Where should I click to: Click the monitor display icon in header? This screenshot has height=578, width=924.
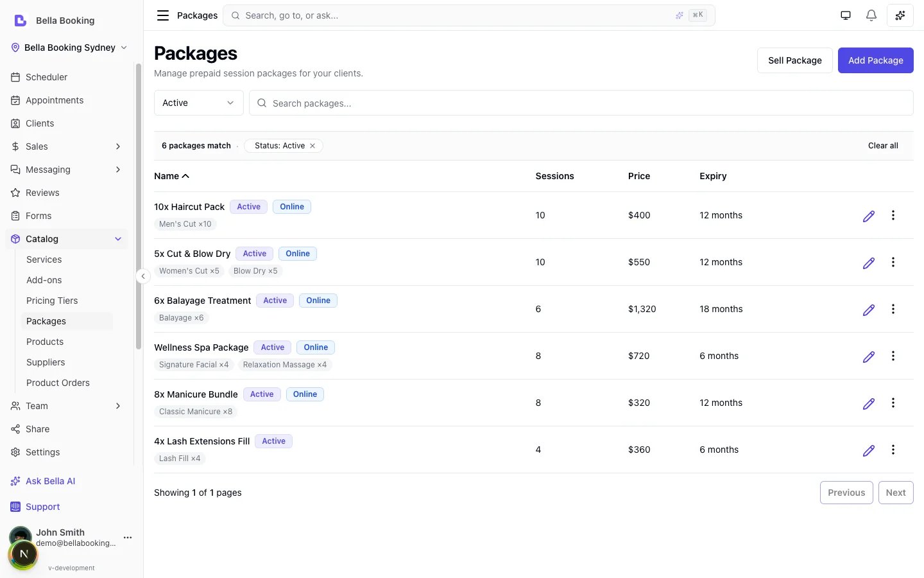click(846, 15)
